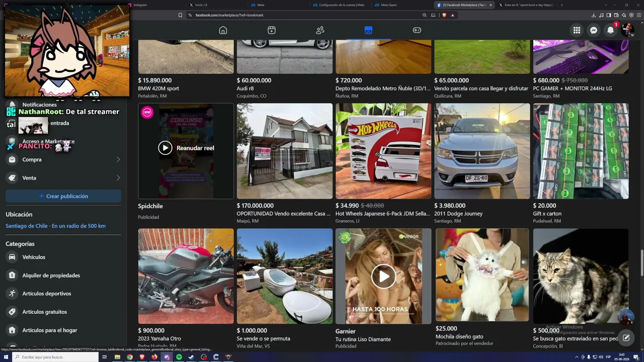Open Brave VPN shield icon
This screenshot has height=362, width=644.
click(x=631, y=15)
